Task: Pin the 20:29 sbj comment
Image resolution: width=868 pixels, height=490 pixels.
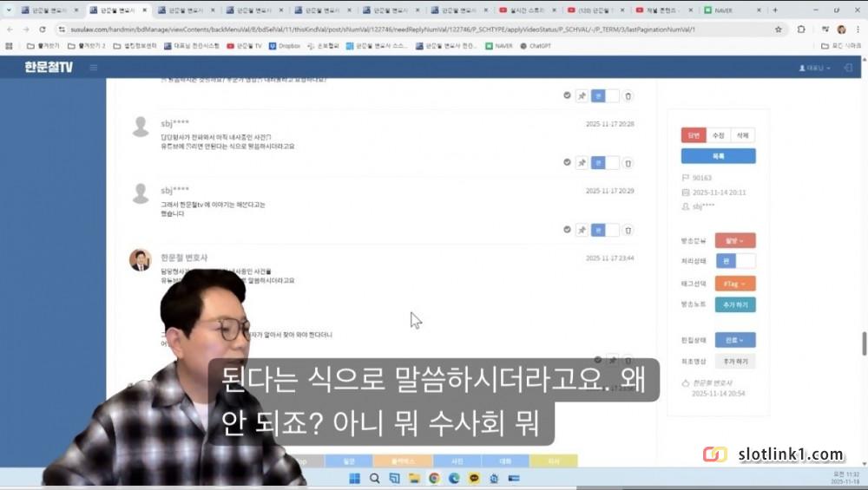Action: pyautogui.click(x=582, y=230)
